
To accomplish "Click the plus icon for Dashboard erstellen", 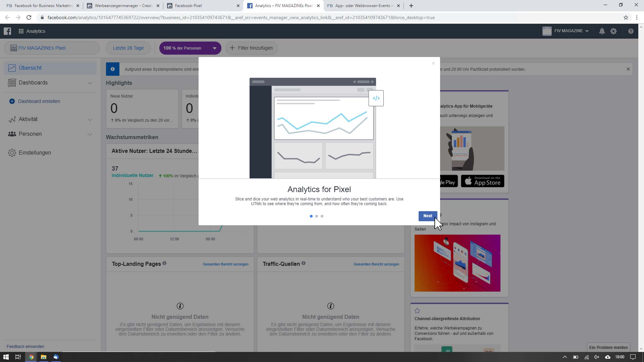I will click(x=12, y=101).
